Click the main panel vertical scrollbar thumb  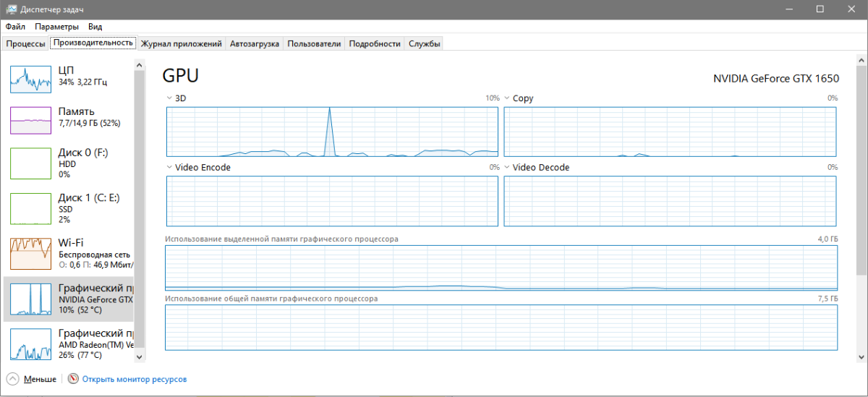(x=861, y=172)
